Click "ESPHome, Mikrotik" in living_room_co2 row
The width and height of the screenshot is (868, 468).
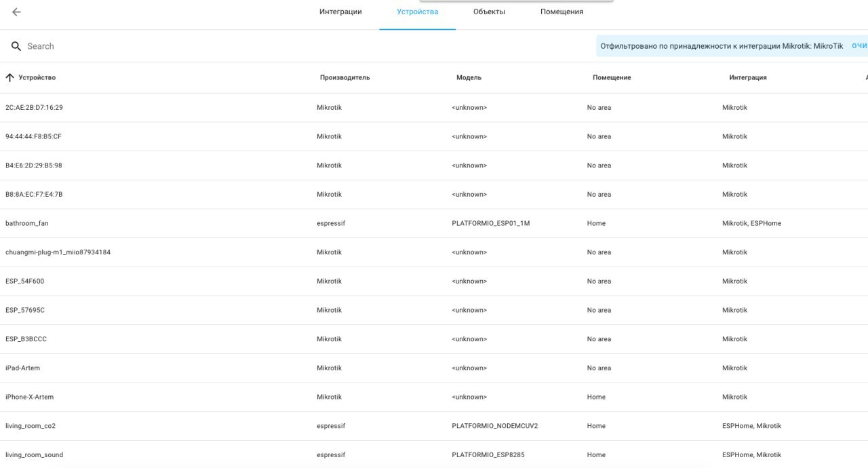pyautogui.click(x=751, y=426)
